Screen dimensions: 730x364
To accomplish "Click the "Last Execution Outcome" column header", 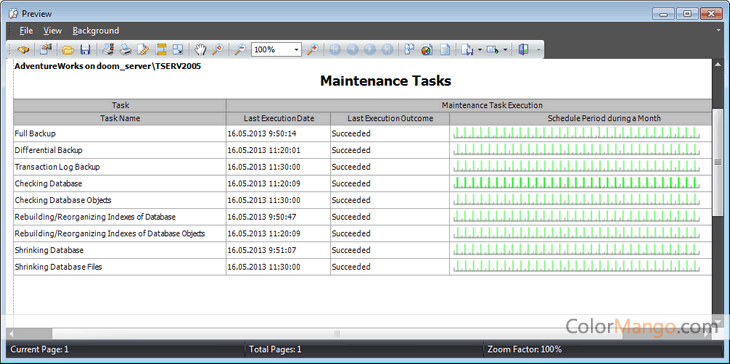I will (x=390, y=119).
